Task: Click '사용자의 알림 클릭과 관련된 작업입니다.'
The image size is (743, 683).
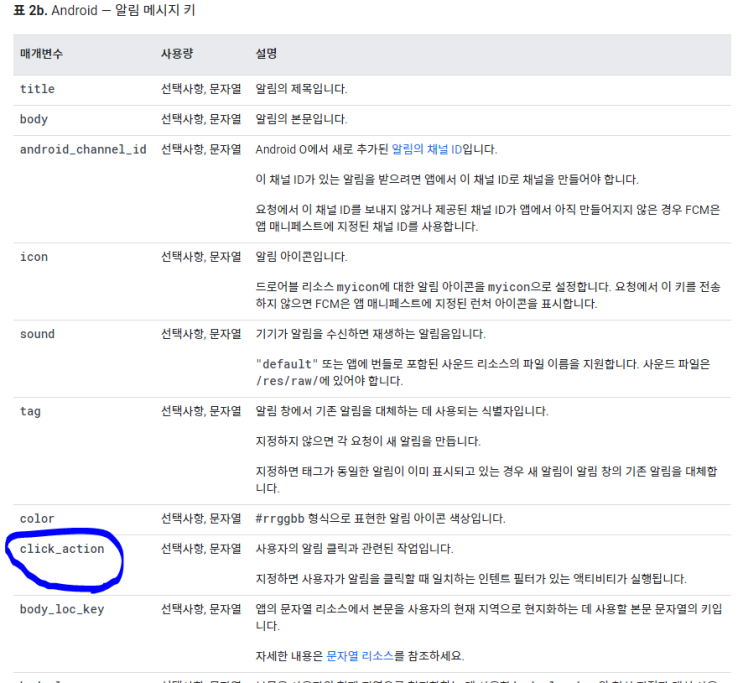Action: click(354, 548)
